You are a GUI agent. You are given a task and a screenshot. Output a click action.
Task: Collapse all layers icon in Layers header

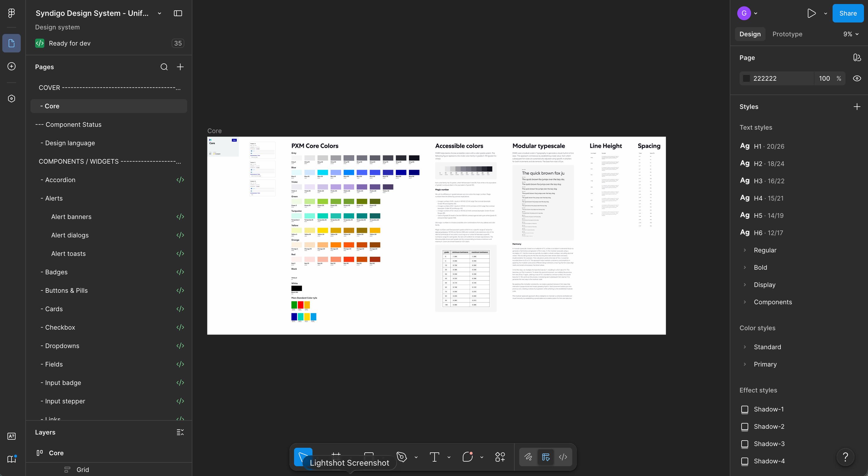(180, 432)
